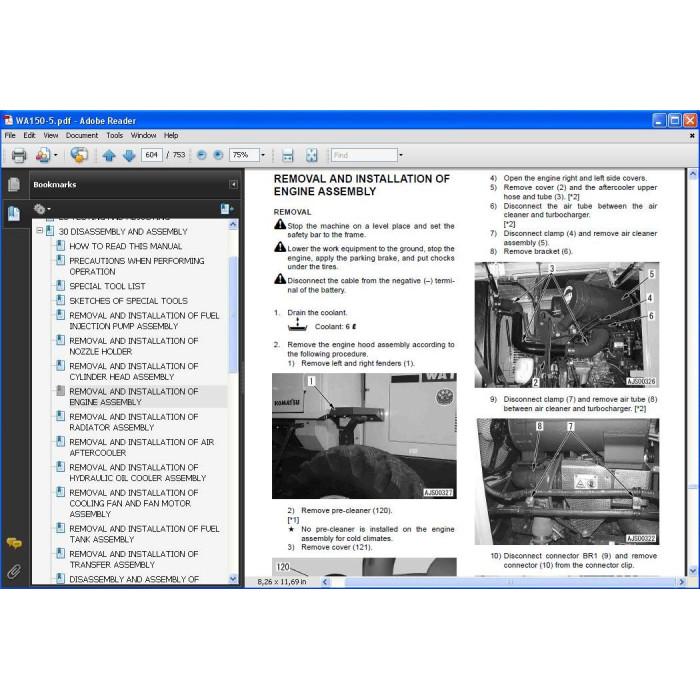Open the Document menu
This screenshot has width=700, height=700.
tap(82, 135)
